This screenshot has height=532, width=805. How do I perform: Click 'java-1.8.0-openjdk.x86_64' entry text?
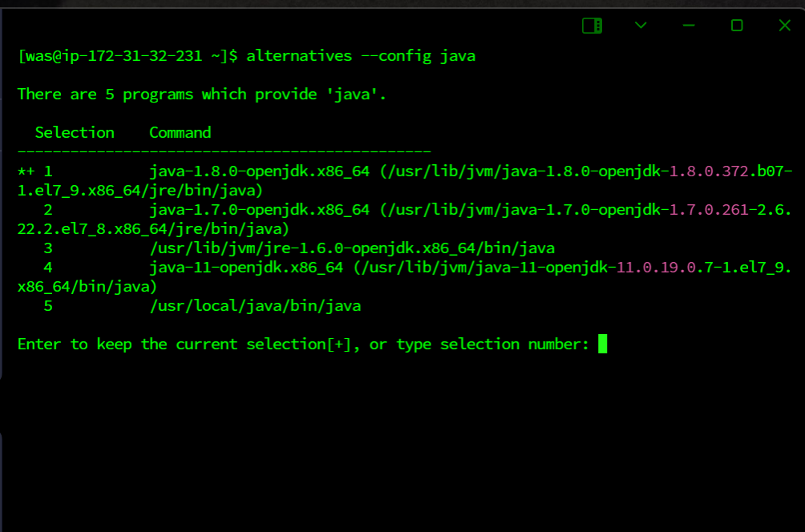259,171
